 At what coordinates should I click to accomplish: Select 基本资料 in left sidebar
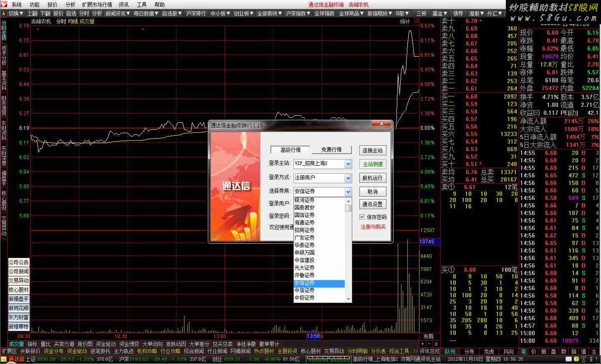pos(4,80)
